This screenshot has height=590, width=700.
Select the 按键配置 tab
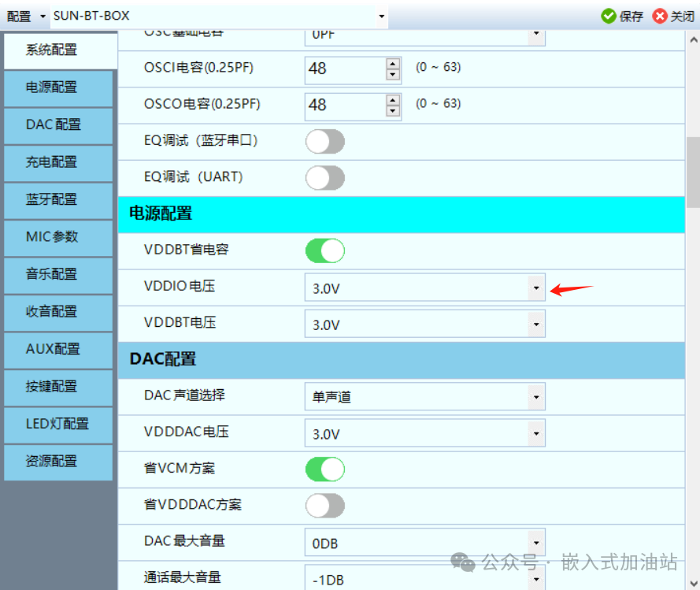tap(58, 387)
